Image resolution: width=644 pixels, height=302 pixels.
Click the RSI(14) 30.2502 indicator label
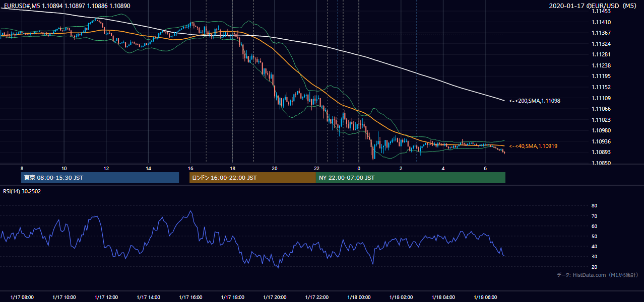tap(22, 191)
